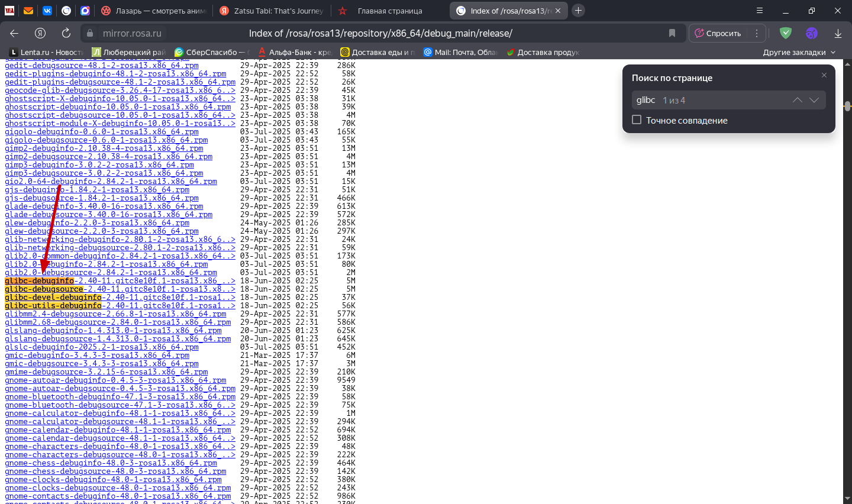The width and height of the screenshot is (852, 504).
Task: Open the pinned WA tab
Action: pyautogui.click(x=9, y=11)
